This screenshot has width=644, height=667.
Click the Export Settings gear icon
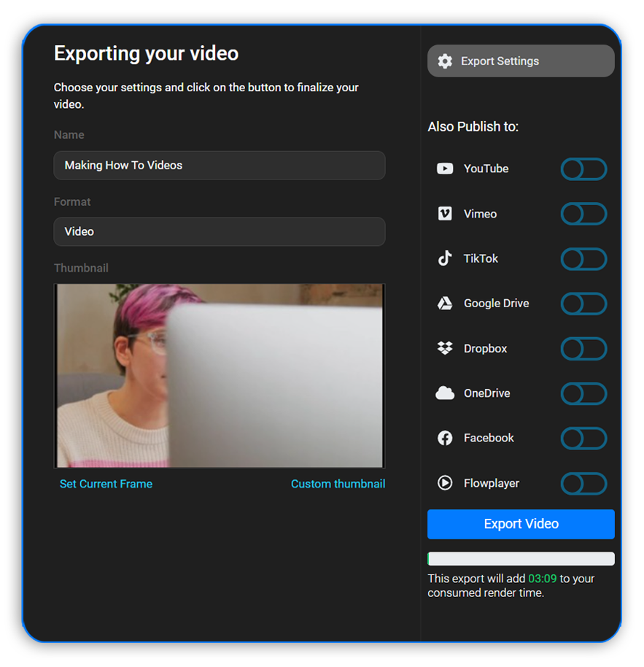[445, 61]
